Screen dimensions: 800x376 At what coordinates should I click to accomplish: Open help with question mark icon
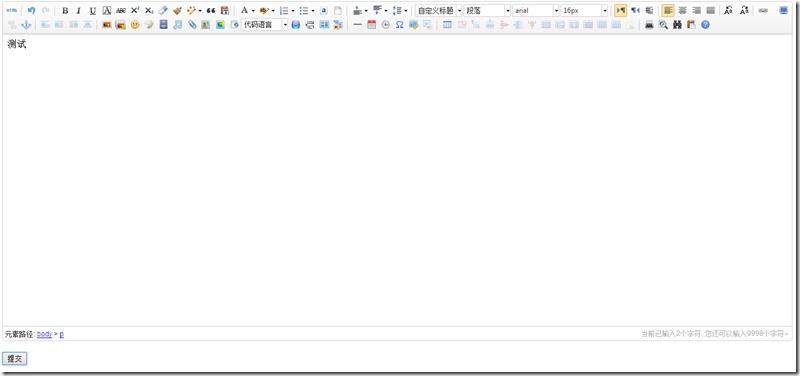click(x=705, y=24)
